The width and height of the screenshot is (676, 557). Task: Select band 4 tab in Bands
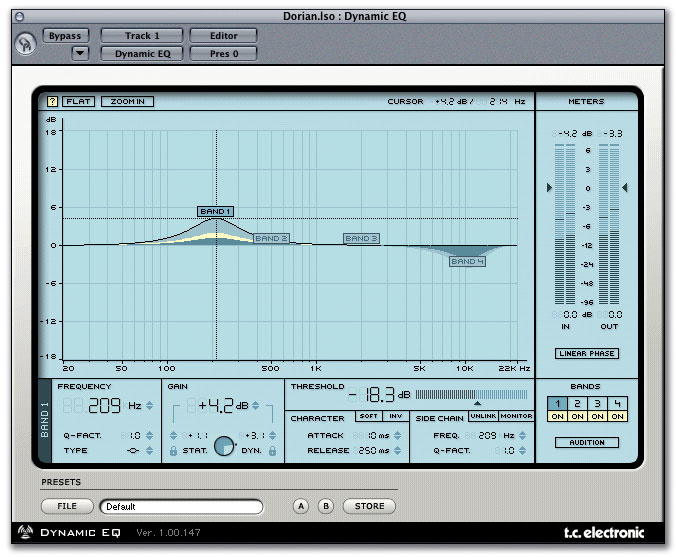pyautogui.click(x=618, y=403)
